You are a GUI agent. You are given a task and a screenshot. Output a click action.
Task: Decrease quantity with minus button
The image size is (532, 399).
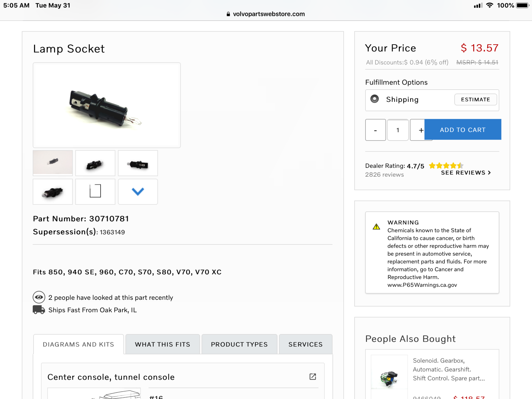click(375, 130)
